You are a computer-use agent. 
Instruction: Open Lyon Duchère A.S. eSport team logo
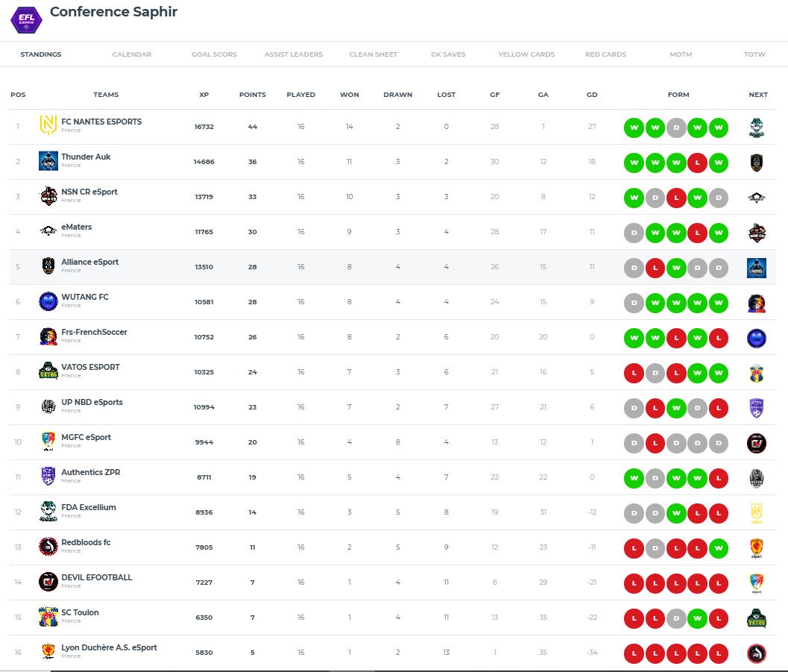click(x=48, y=651)
